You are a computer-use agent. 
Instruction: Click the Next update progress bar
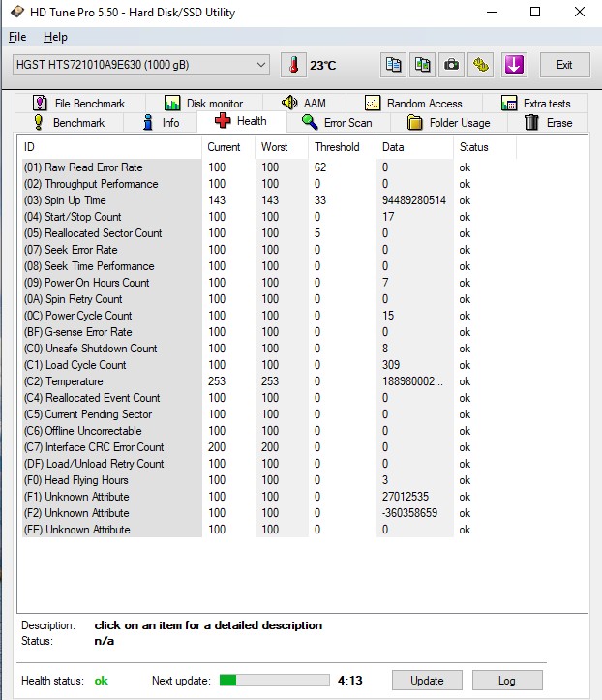coord(275,681)
